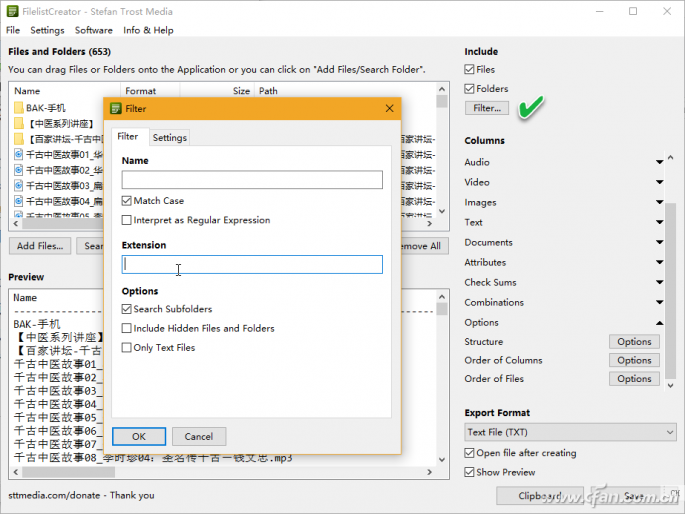This screenshot has height=514, width=685.
Task: Click the Filter dialog title icon
Action: [116, 109]
